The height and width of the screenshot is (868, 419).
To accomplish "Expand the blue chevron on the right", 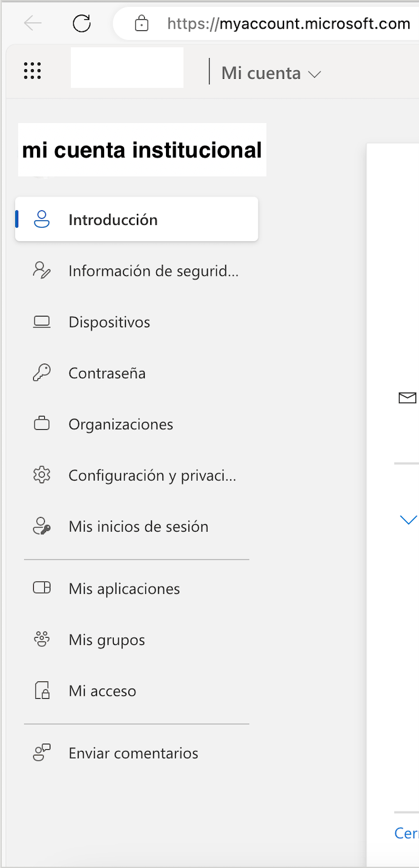I will point(409,519).
